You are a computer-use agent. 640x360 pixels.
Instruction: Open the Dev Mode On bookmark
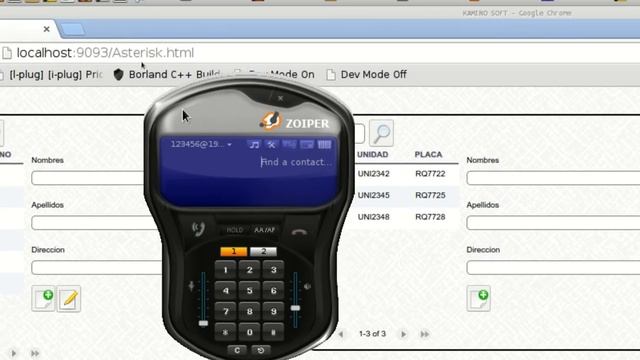tap(274, 75)
